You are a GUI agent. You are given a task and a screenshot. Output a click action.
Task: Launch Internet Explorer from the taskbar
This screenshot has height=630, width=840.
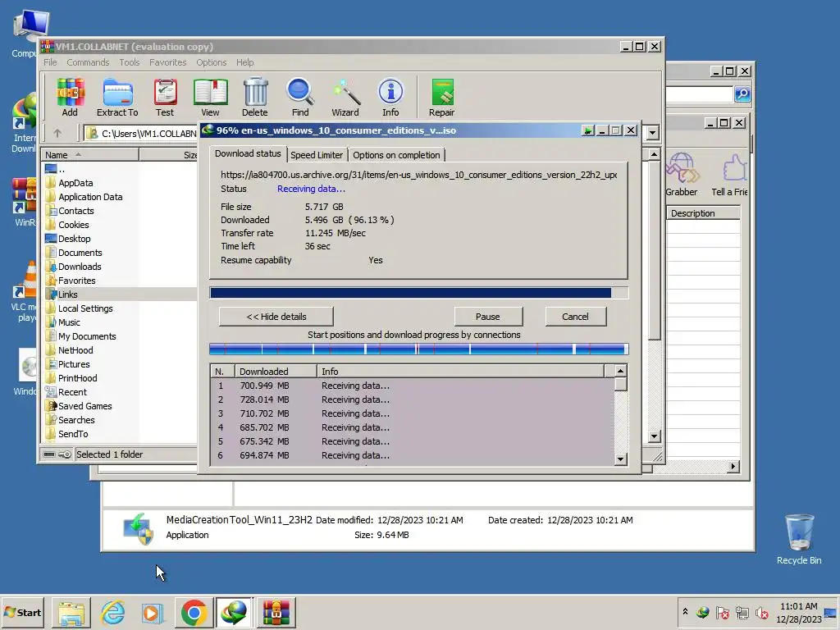coord(113,612)
